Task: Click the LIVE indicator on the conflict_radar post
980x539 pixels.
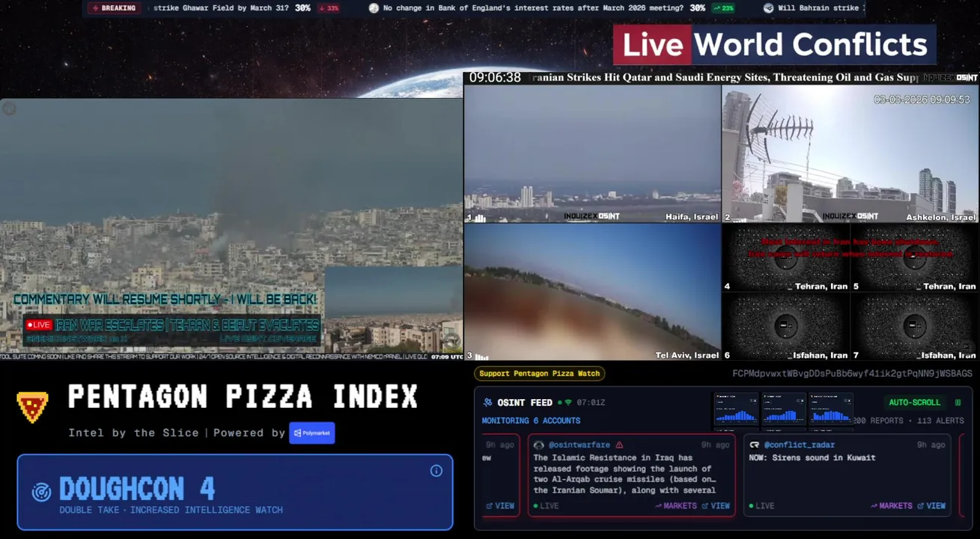Action: click(x=761, y=506)
